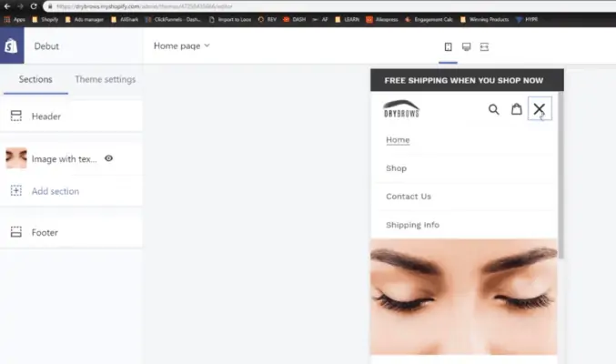This screenshot has width=616, height=364.
Task: Open the Home page dropdown
Action: 181,46
